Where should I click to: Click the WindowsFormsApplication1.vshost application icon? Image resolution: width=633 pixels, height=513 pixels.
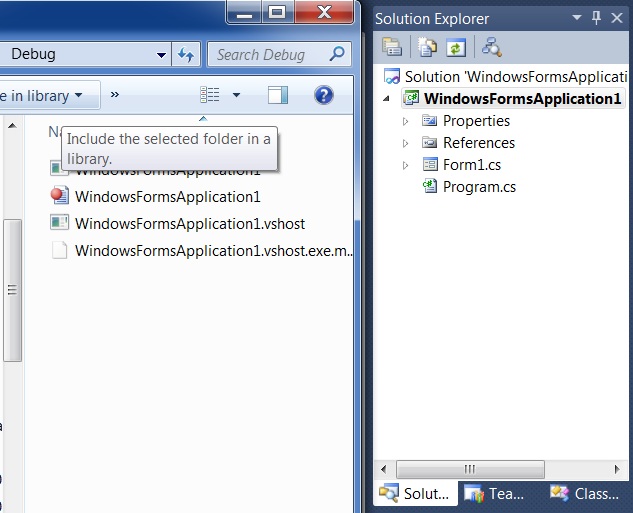pos(59,222)
